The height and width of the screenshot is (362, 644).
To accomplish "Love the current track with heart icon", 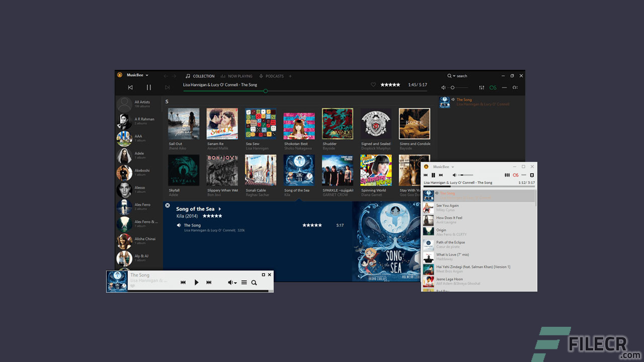I will [373, 85].
